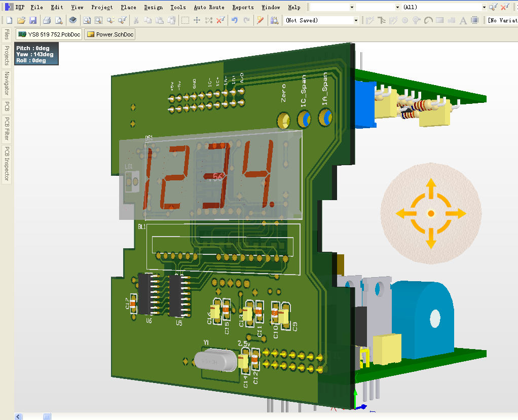Open print preview from the toolbar
This screenshot has height=420, width=518.
click(58, 20)
